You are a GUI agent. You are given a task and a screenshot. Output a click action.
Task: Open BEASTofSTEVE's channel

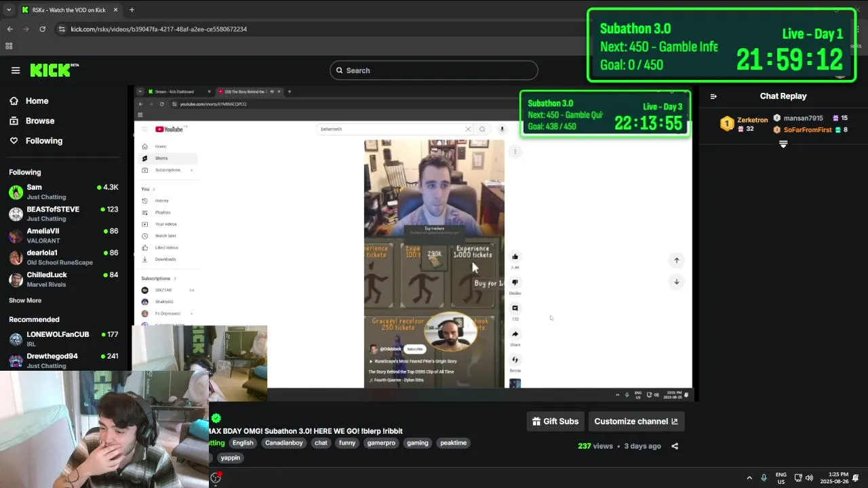pos(64,213)
